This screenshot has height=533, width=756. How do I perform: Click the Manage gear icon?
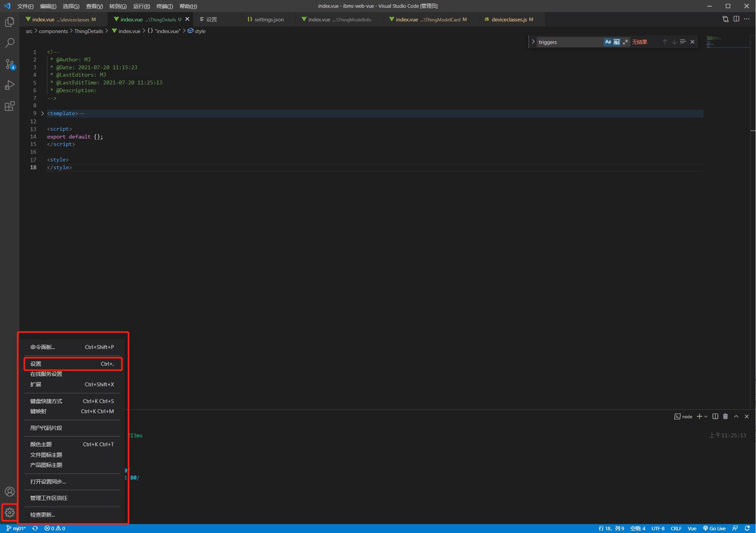pos(10,512)
